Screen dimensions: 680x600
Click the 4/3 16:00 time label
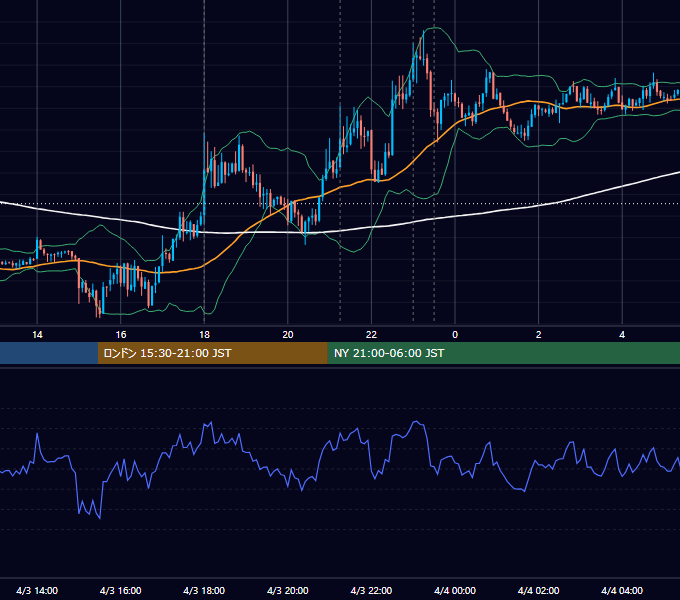pyautogui.click(x=121, y=590)
